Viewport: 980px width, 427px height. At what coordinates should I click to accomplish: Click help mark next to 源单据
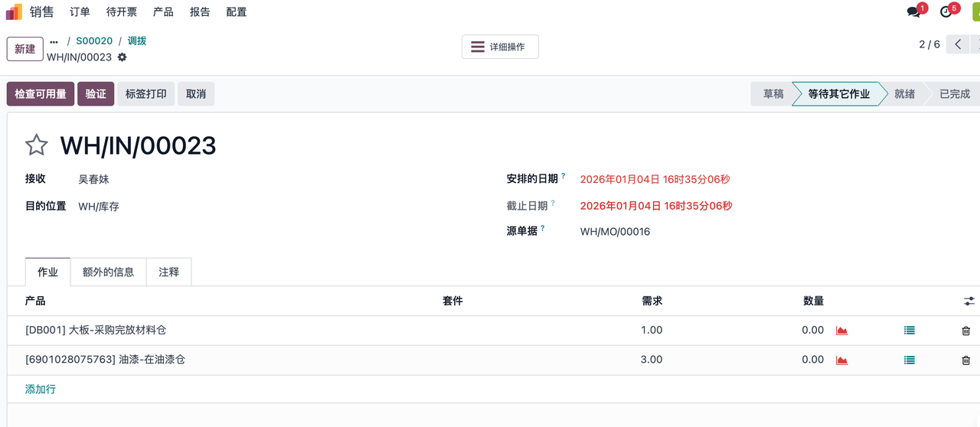tap(543, 228)
